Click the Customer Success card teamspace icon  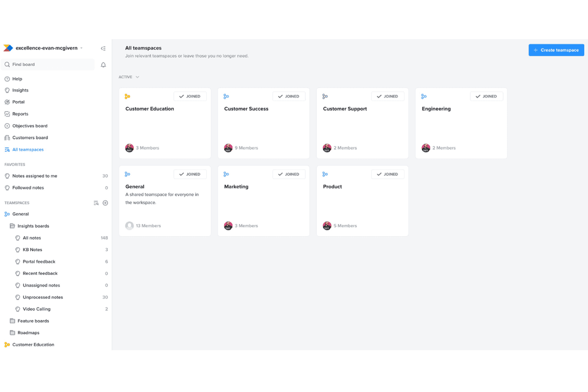tap(226, 96)
